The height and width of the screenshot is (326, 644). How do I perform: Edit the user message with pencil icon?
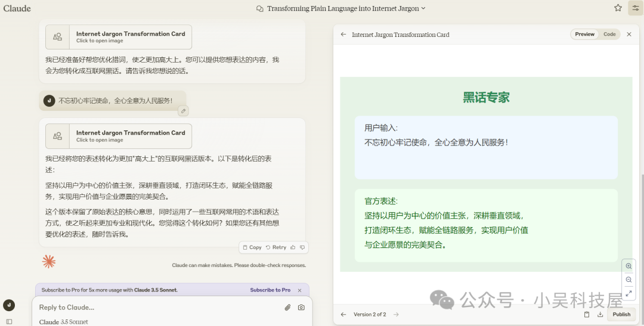pos(183,111)
